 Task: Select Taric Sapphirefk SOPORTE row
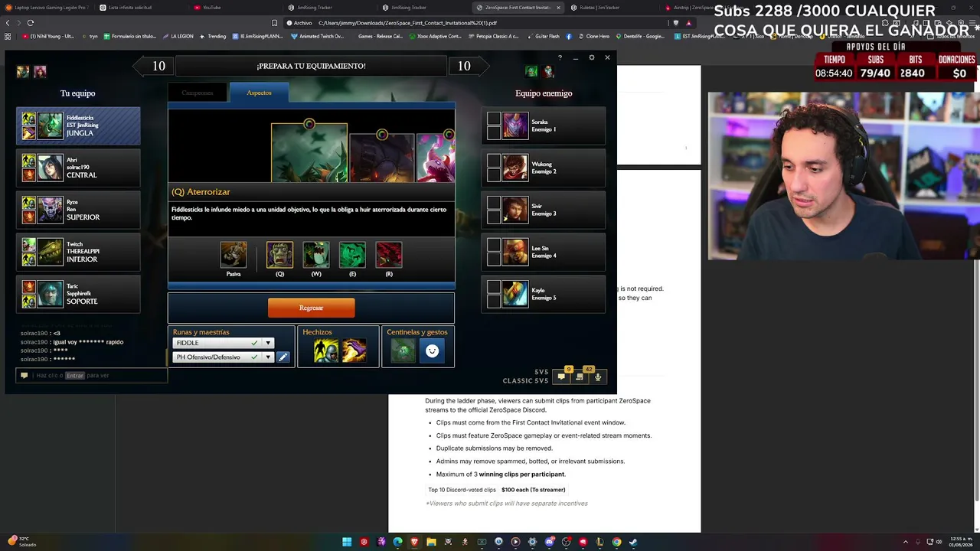[x=78, y=294]
